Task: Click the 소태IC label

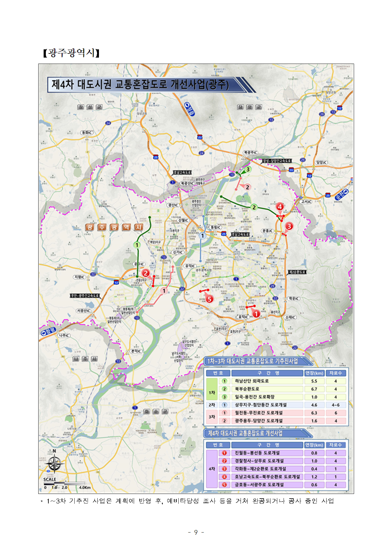Action: click(290, 317)
